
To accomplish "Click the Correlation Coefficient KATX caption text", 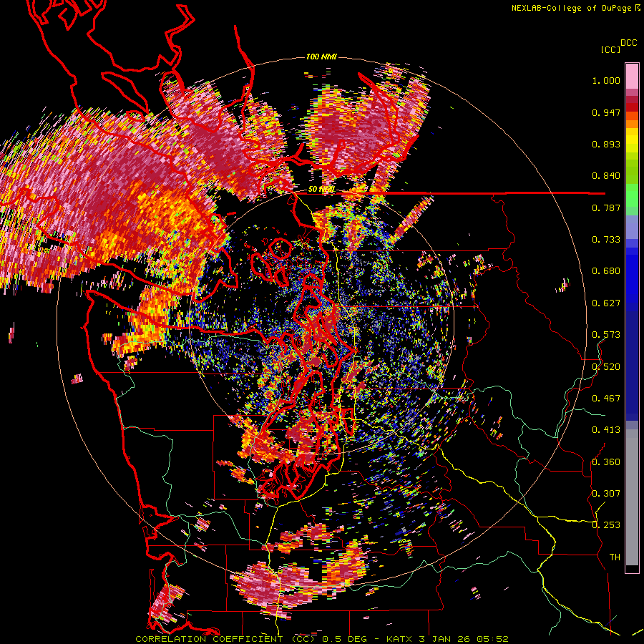I will point(322,639).
